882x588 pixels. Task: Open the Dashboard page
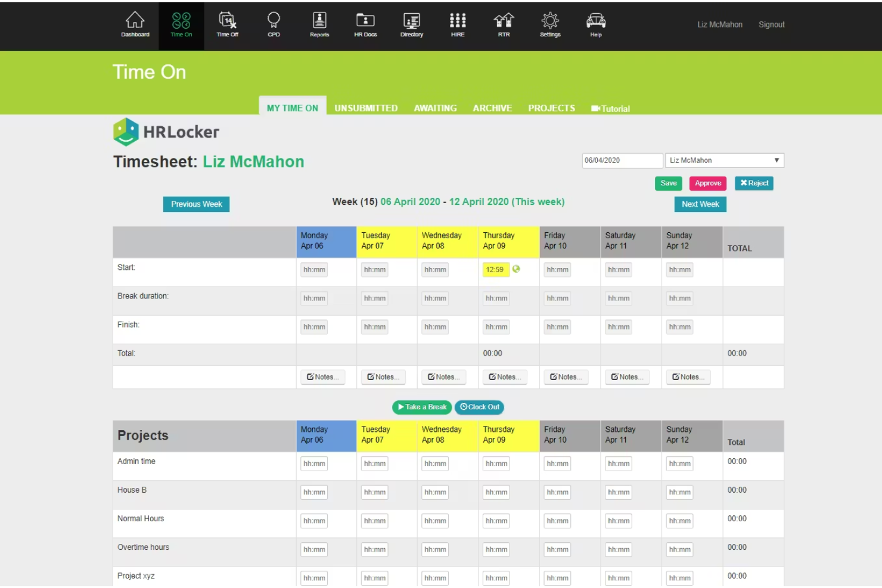[x=135, y=24]
